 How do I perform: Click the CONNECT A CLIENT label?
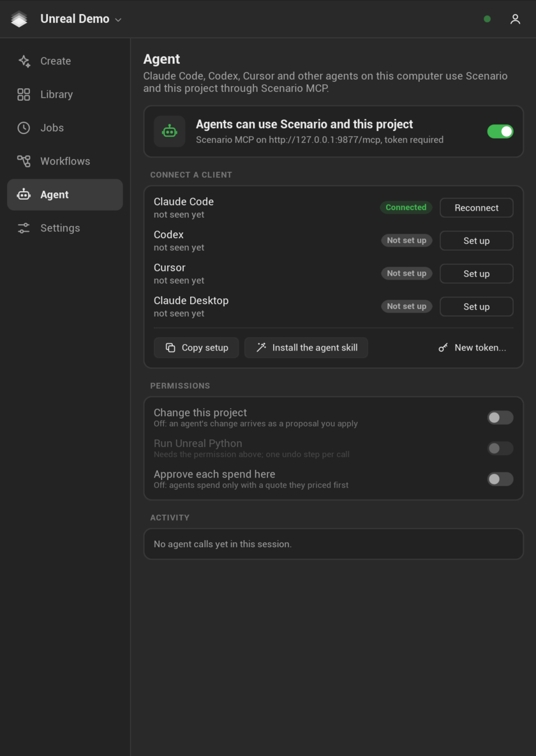point(191,175)
